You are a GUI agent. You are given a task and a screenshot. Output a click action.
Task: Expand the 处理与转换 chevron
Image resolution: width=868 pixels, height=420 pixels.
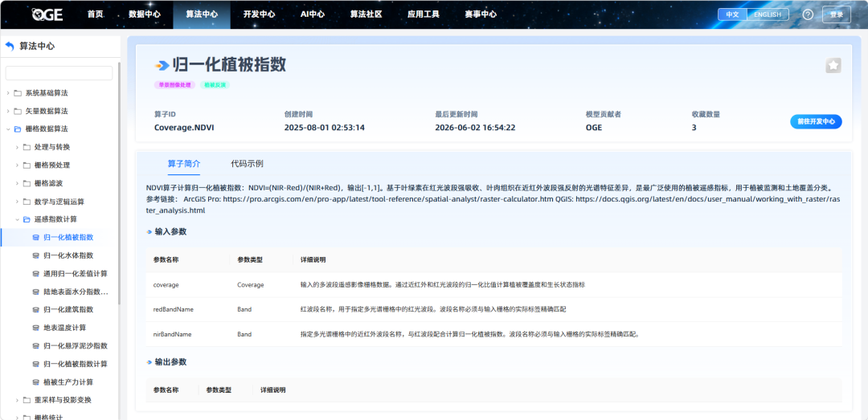click(x=17, y=147)
